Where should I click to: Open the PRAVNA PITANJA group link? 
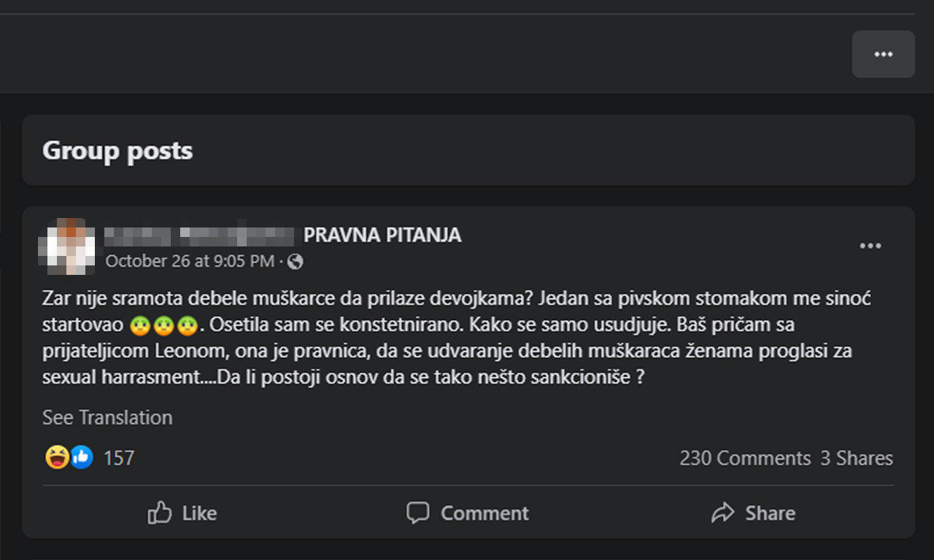click(x=382, y=236)
